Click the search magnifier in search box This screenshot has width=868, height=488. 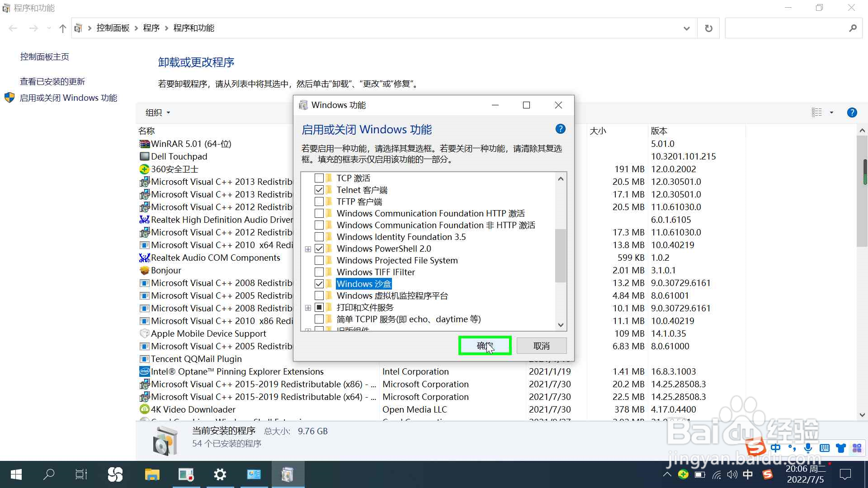(853, 28)
